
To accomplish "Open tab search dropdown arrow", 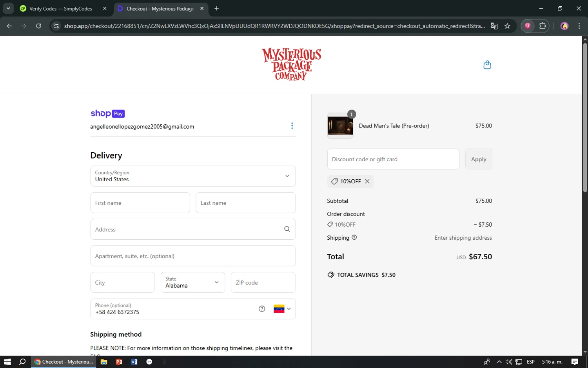I will coord(8,8).
